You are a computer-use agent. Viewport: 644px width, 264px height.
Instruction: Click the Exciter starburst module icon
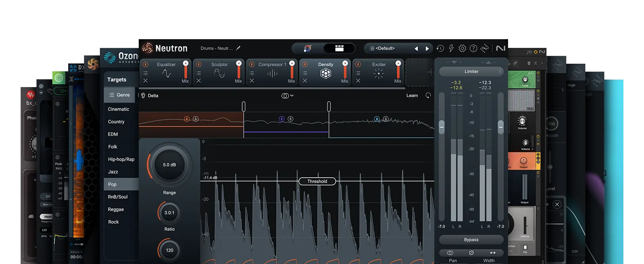pos(379,74)
